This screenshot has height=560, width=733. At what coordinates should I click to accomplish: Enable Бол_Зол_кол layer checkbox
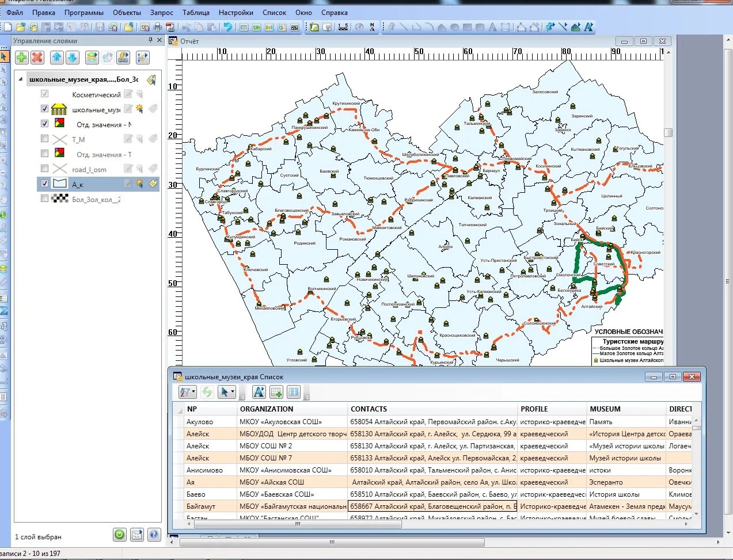44,198
